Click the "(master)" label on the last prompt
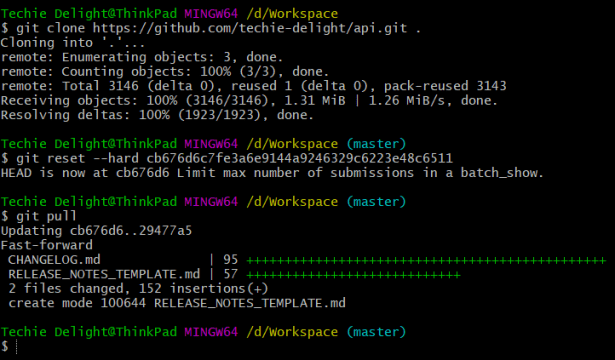615x360 pixels. (x=376, y=332)
